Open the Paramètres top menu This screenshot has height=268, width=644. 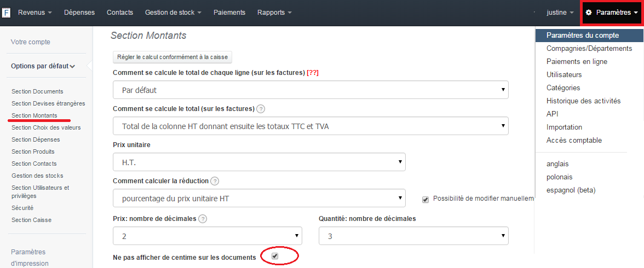coord(612,13)
